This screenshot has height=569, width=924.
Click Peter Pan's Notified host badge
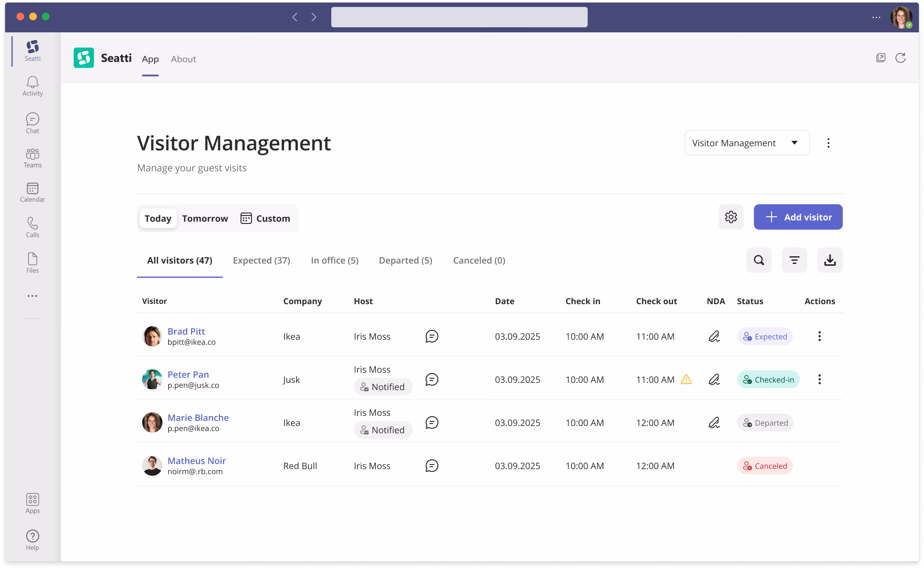click(383, 387)
